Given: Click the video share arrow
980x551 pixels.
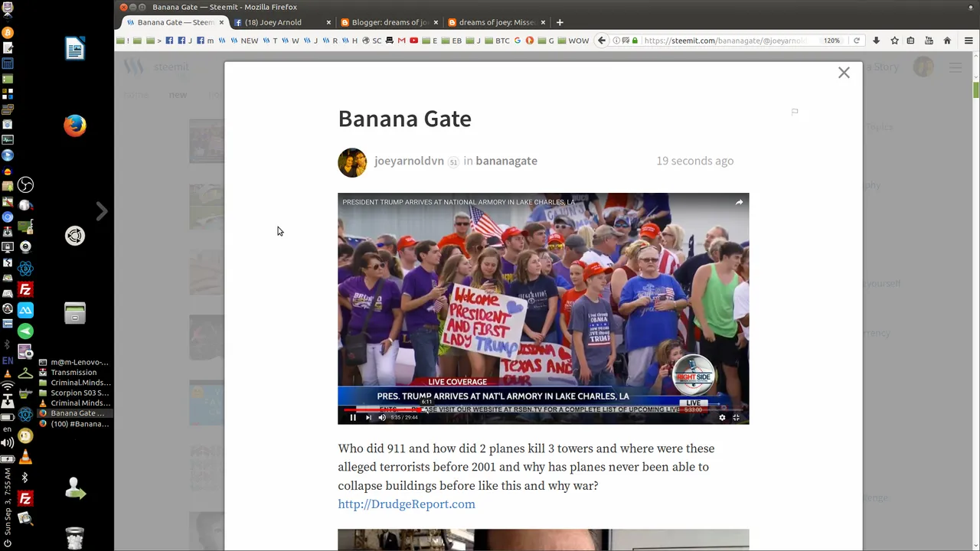Looking at the screenshot, I should pos(739,202).
